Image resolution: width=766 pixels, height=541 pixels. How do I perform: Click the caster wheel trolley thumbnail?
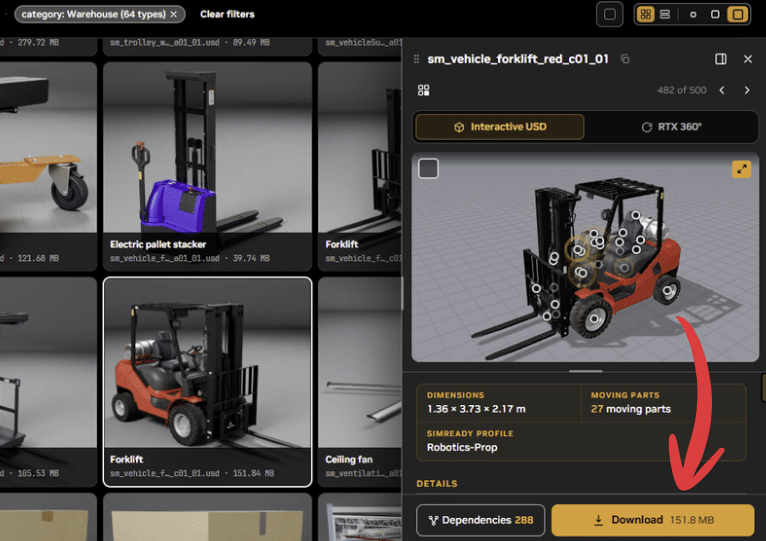[48, 147]
